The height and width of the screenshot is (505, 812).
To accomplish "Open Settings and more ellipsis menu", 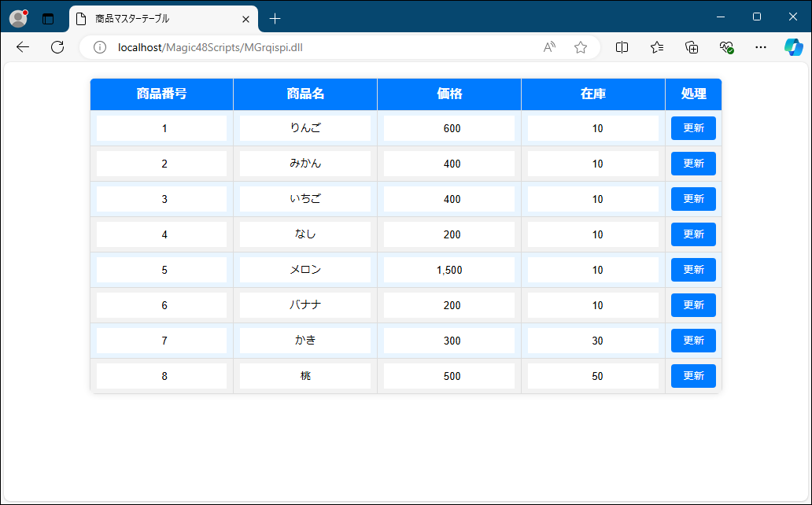I will point(760,47).
